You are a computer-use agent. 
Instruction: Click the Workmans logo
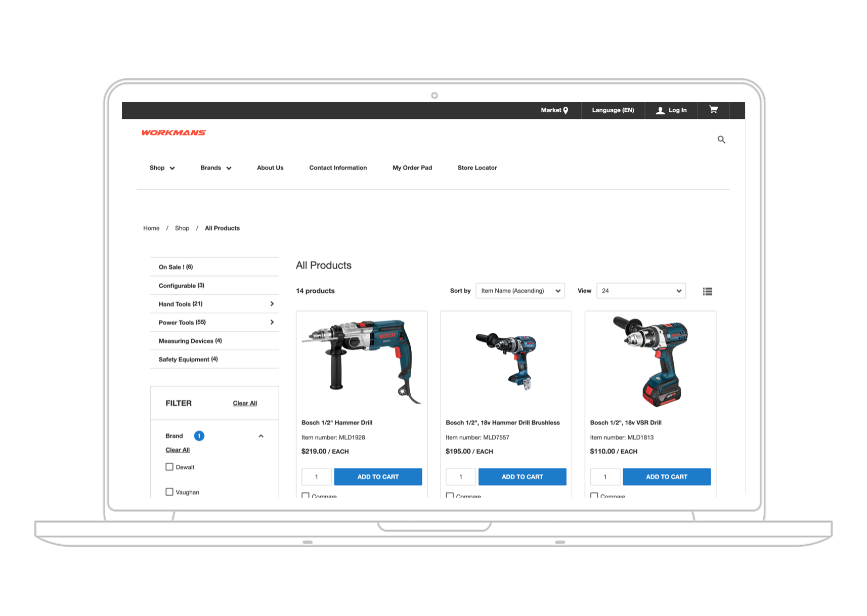174,133
